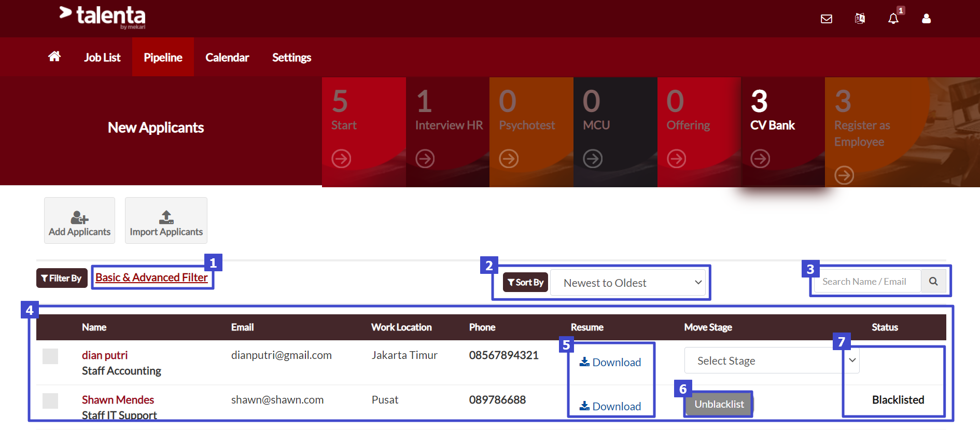Open applicant Shawn Mendes's name link
The height and width of the screenshot is (430, 980).
pyautogui.click(x=118, y=400)
